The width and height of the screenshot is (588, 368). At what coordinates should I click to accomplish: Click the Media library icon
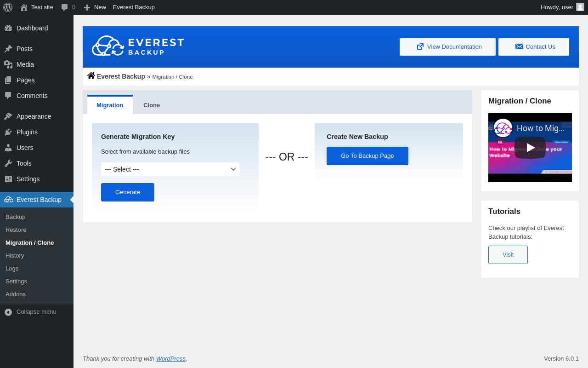point(8,64)
